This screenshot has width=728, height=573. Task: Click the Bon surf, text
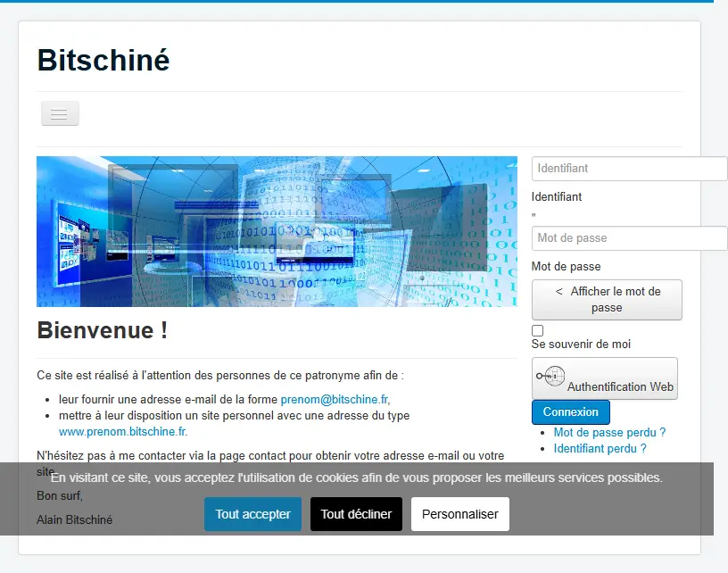tap(60, 496)
